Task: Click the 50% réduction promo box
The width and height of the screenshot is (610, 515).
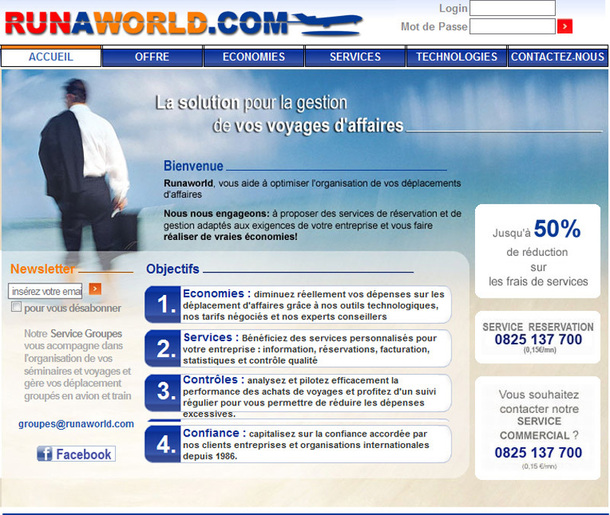Action: click(x=538, y=251)
